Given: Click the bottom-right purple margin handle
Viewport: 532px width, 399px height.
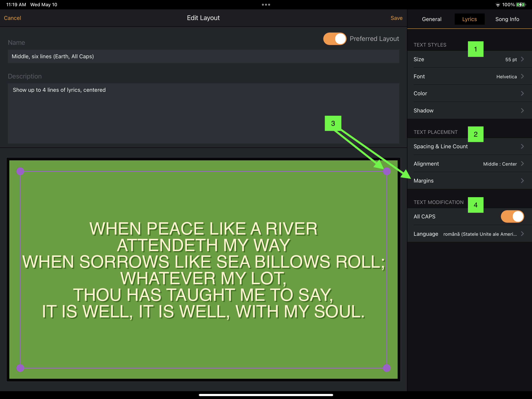Looking at the screenshot, I should (387, 368).
